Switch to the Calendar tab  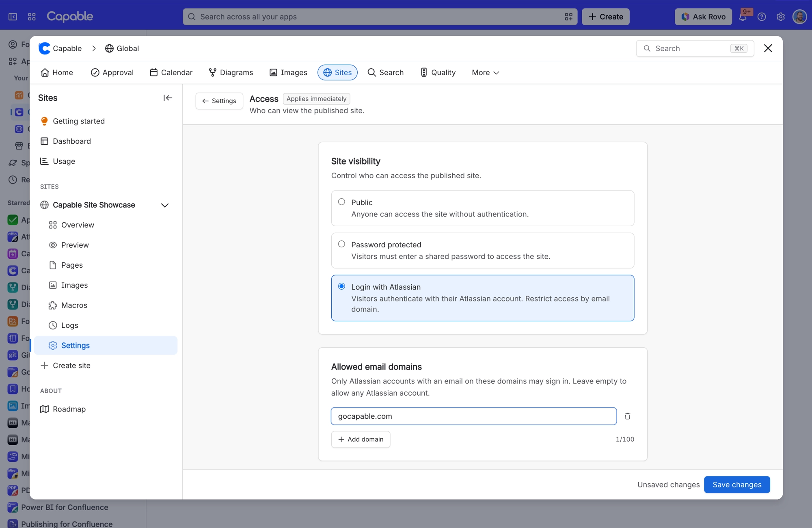[x=171, y=73]
